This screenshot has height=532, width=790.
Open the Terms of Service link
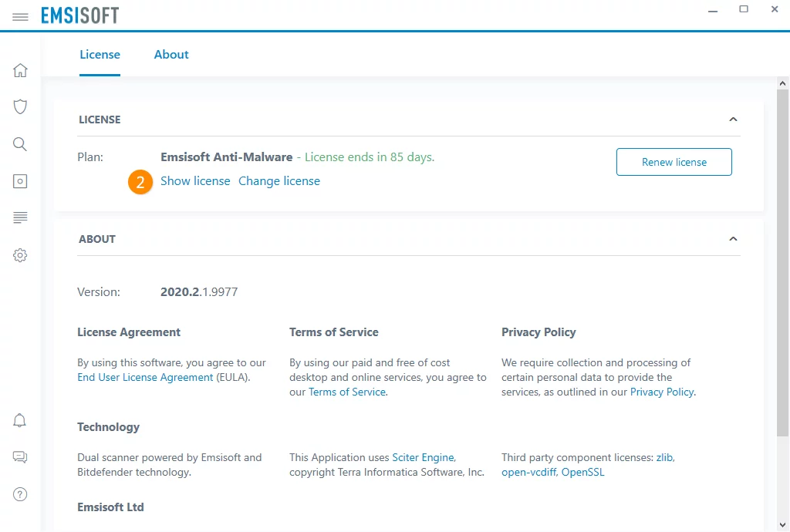point(348,392)
